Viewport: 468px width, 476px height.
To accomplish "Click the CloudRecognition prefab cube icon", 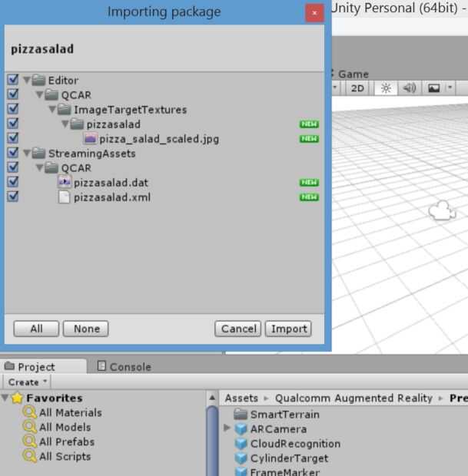I will point(241,444).
